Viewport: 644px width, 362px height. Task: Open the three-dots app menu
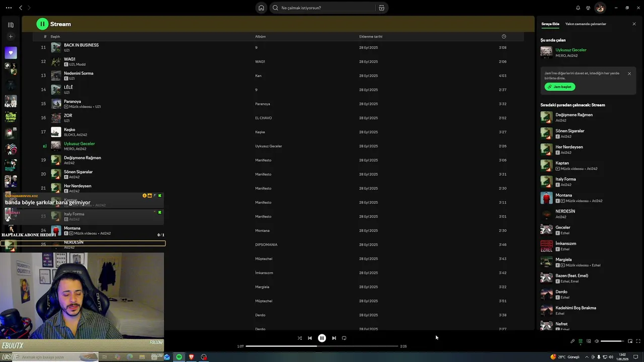coord(9,8)
